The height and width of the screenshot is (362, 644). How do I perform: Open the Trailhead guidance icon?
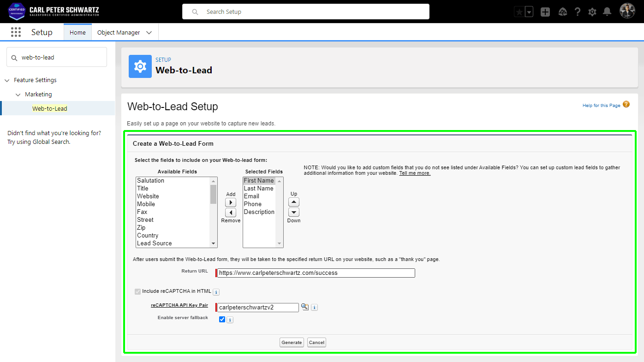562,12
